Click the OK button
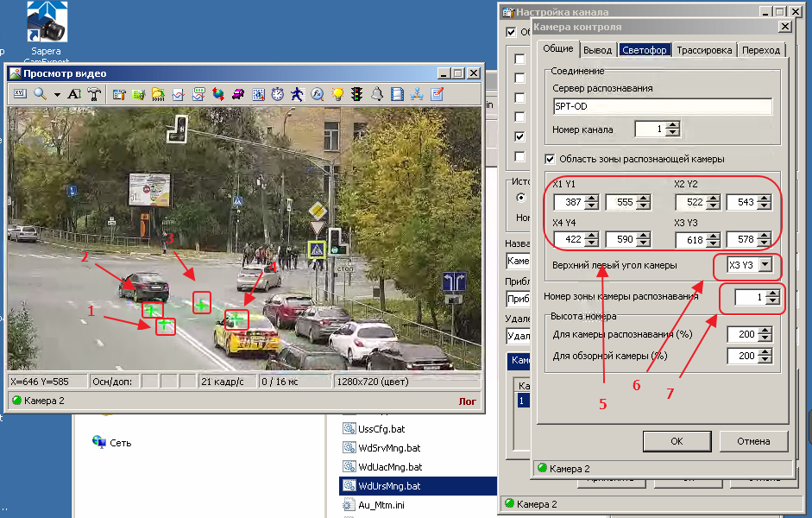Viewport: 812px width, 518px height. click(x=676, y=441)
